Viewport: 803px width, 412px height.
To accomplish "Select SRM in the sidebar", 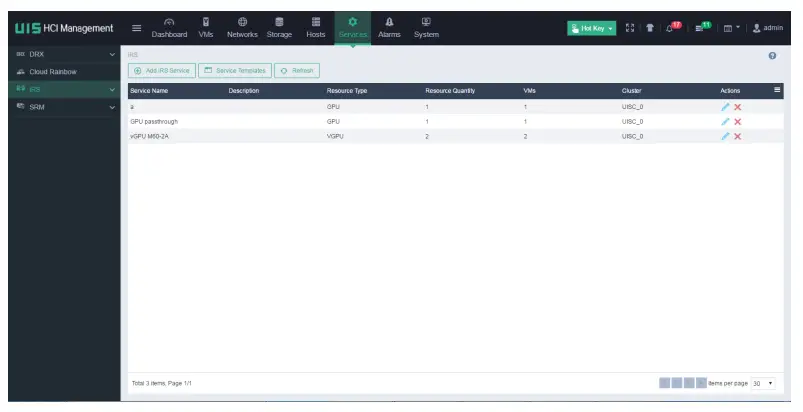I will (37, 107).
